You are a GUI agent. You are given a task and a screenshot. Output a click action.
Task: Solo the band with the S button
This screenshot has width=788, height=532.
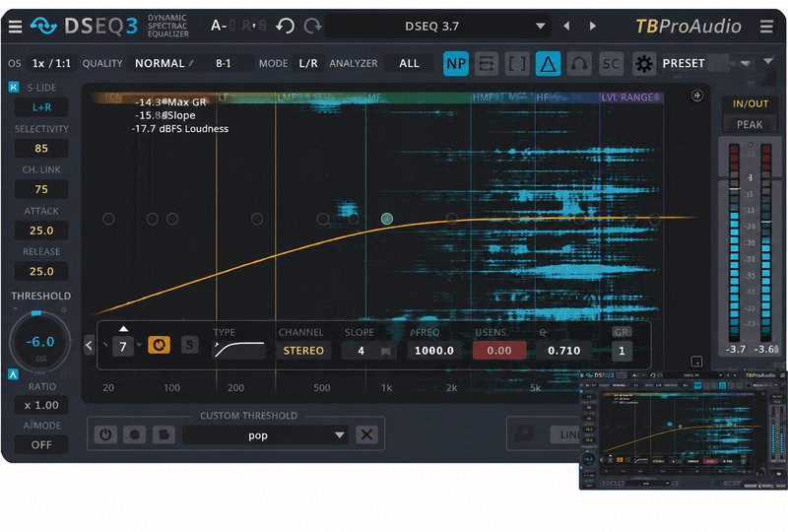point(189,345)
